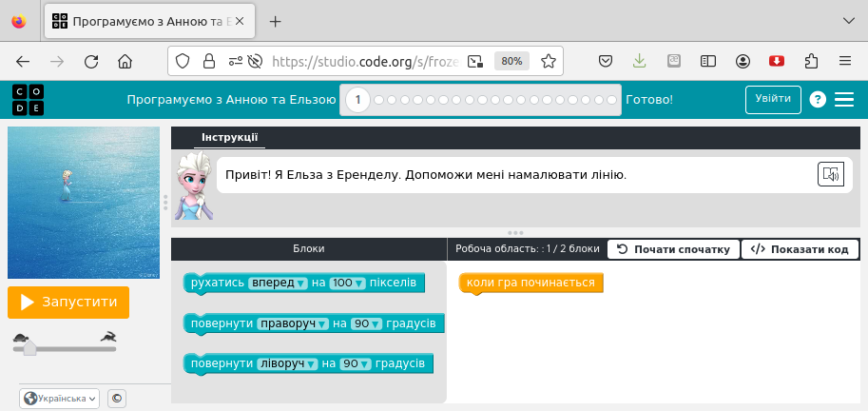Click the address bar URL field
868x411 pixels.
tap(365, 61)
